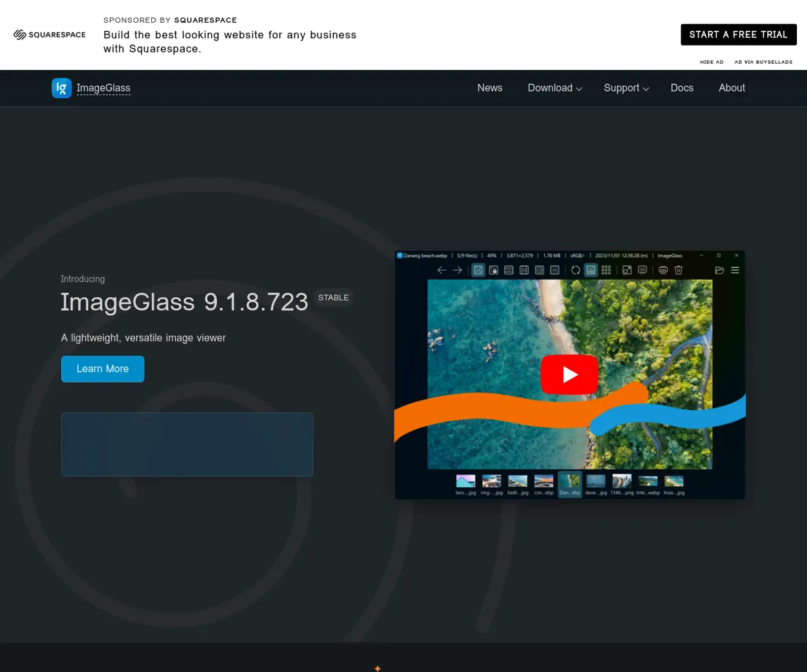Toggle the auto zoom mode icon in the viewer toolbar

[478, 270]
